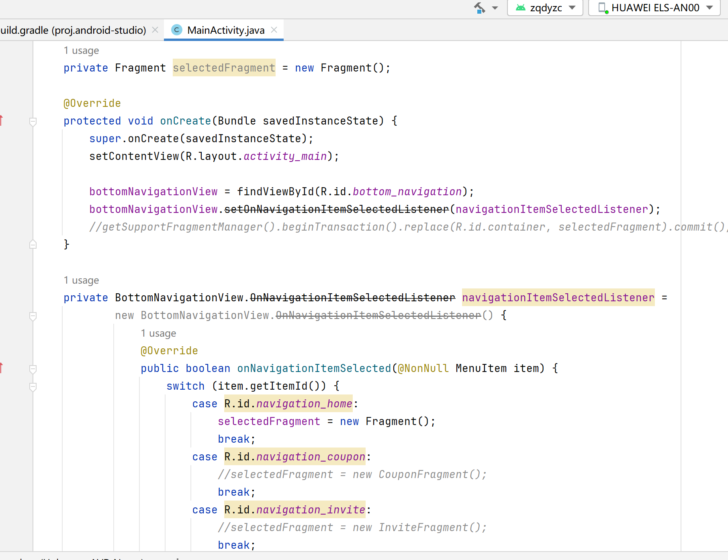The image size is (728, 560).
Task: Open the HUAWEI ELS-AN00 device dropdown
Action: point(710,8)
